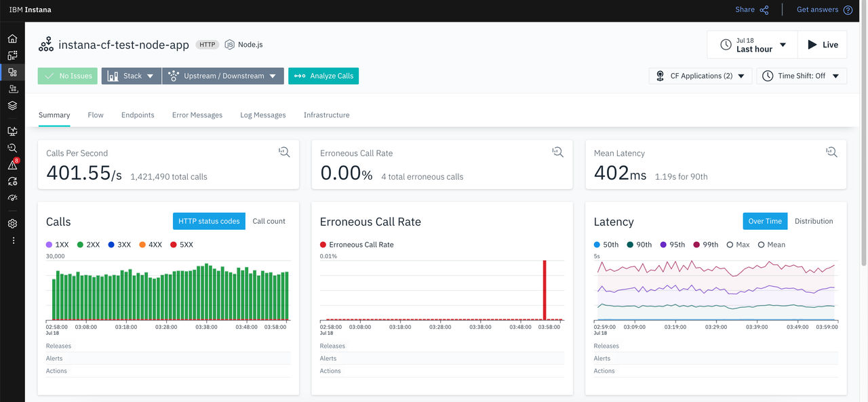
Task: Toggle 2XX status code series
Action: [x=90, y=245]
